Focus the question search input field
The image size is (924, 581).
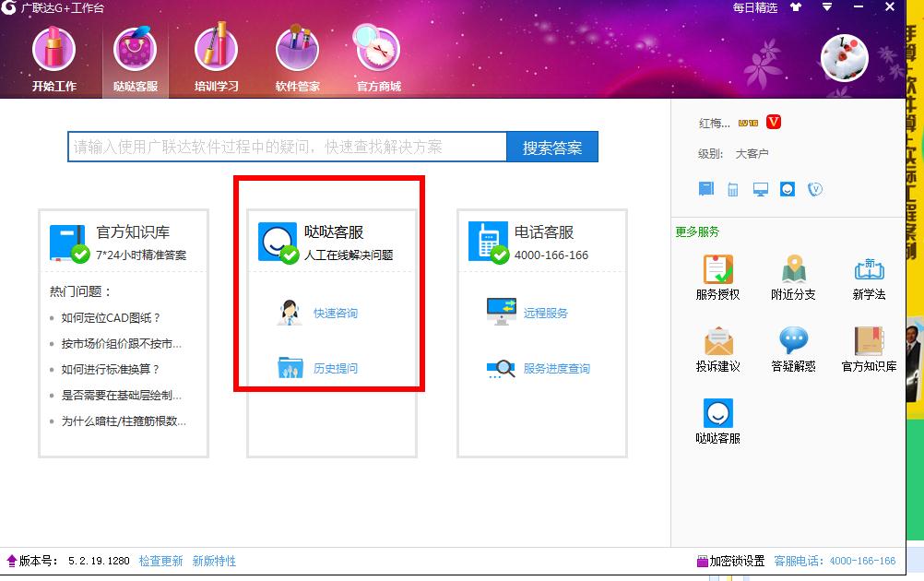287,147
